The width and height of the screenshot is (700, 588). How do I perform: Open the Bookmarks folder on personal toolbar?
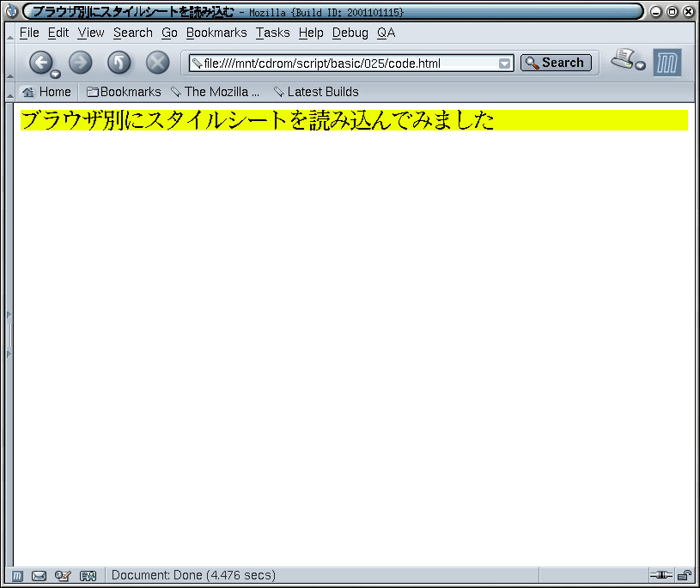pyautogui.click(x=124, y=92)
